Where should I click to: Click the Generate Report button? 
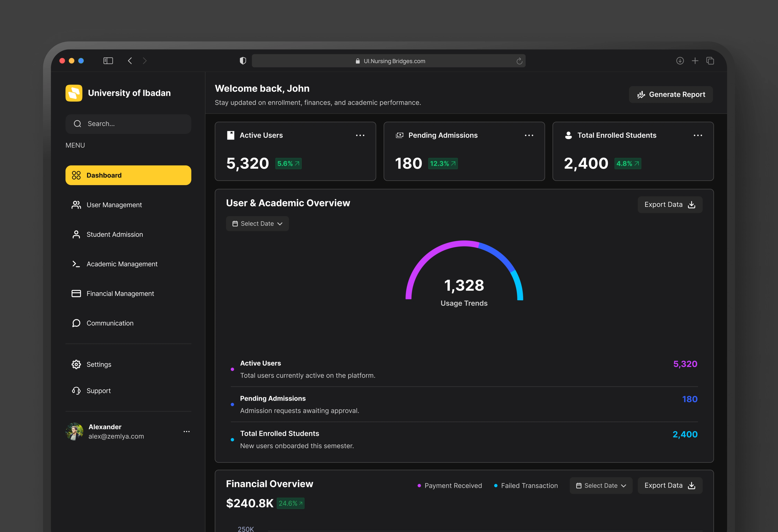pyautogui.click(x=671, y=94)
